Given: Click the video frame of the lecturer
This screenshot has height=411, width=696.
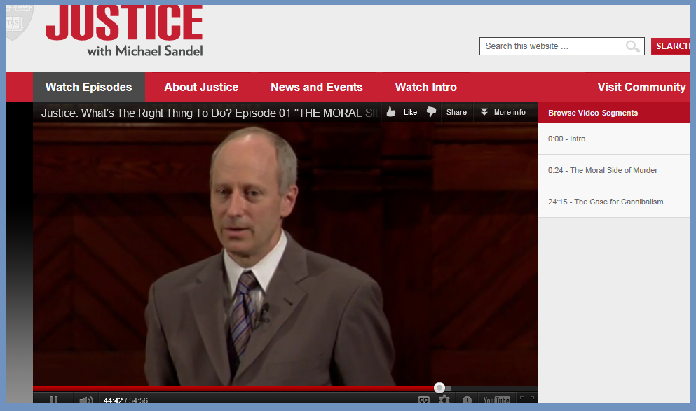Looking at the screenshot, I should (285, 253).
